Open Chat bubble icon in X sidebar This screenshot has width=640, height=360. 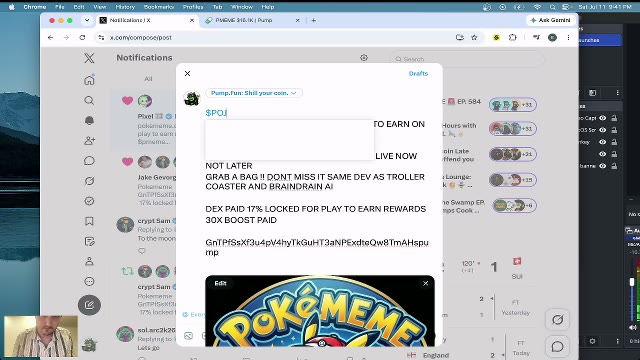[x=89, y=161]
